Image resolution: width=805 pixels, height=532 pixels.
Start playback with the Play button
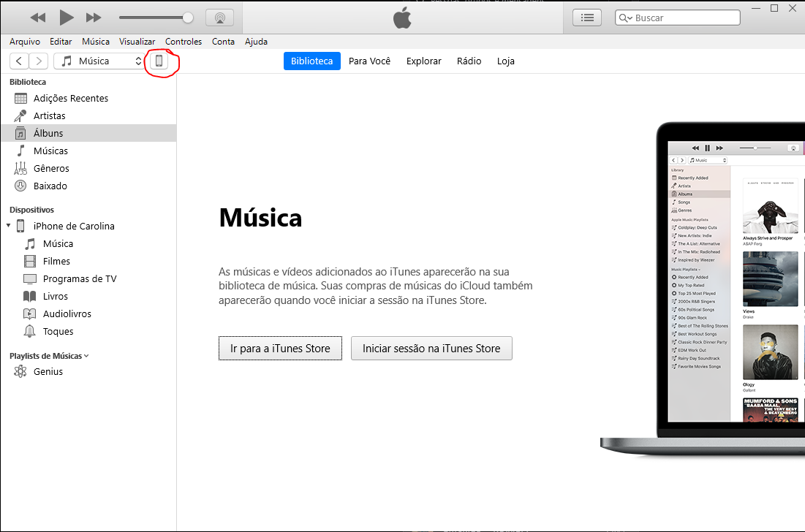67,18
